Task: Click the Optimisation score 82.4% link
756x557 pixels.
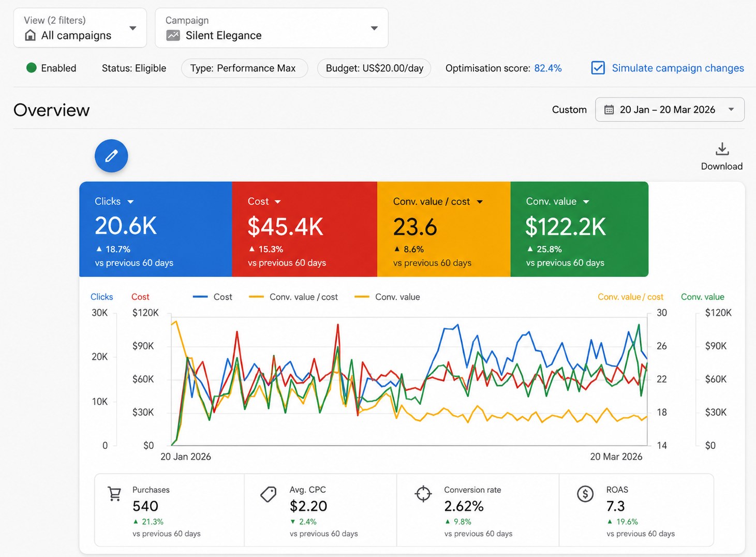Action: 548,68
